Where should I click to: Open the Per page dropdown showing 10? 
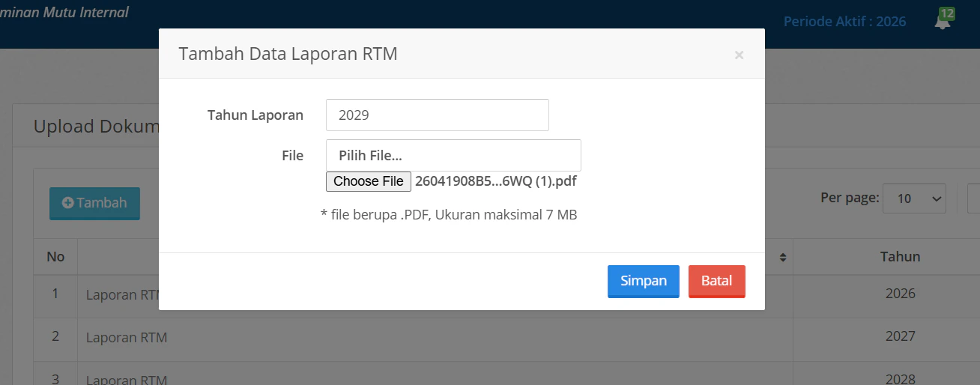click(x=915, y=198)
